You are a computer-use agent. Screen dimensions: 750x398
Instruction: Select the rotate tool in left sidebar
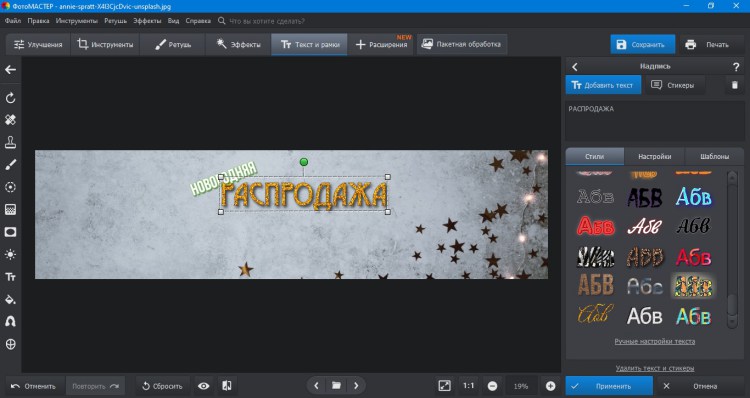pos(10,98)
